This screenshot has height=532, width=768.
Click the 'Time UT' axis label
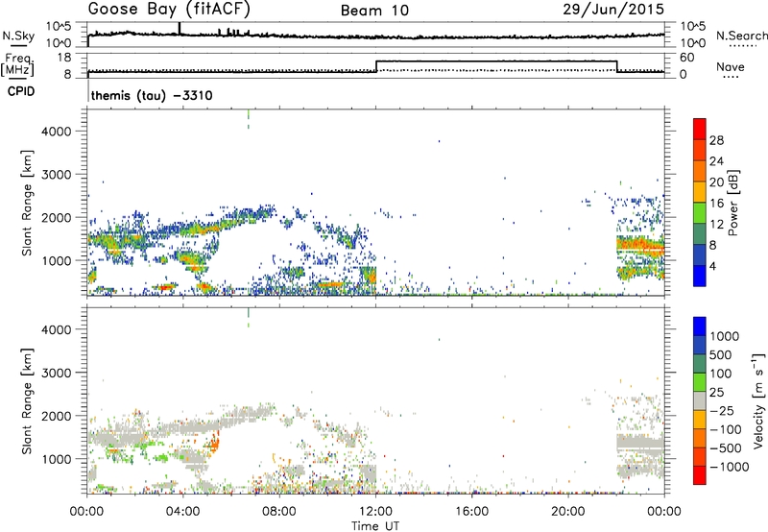coord(375,525)
